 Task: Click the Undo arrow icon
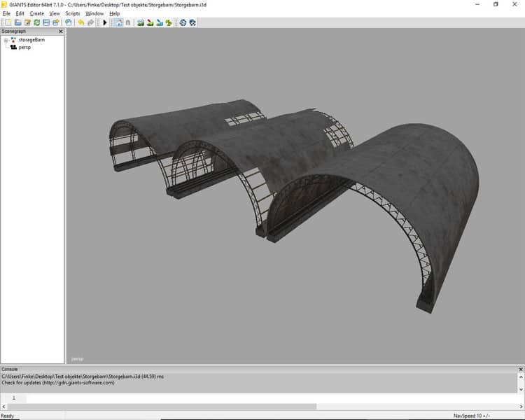tap(81, 22)
